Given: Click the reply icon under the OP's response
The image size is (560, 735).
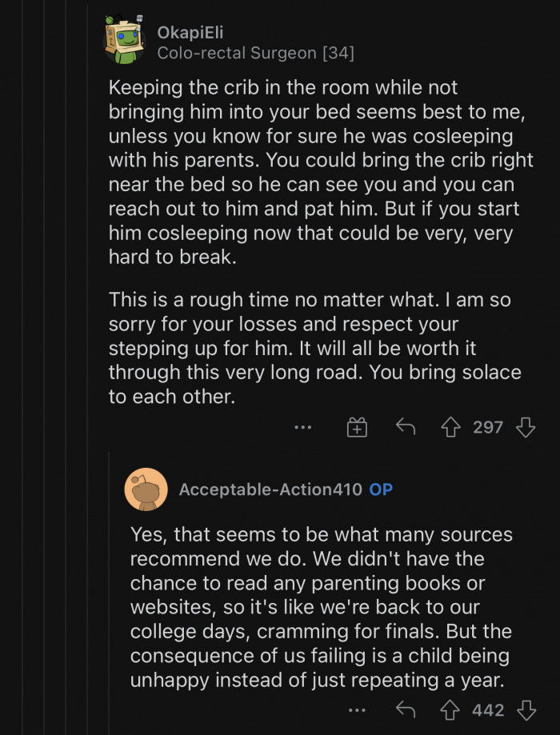Looking at the screenshot, I should point(405,710).
